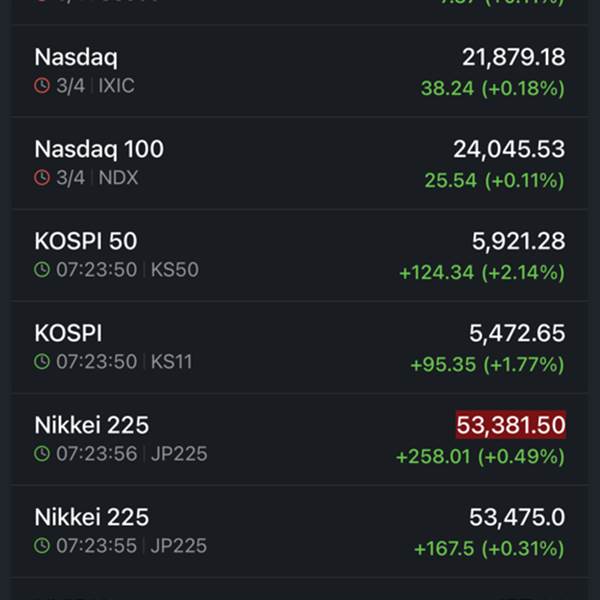Image resolution: width=600 pixels, height=600 pixels.
Task: Tap the Nasdaq 100 change 25.54 (+0.11%)
Action: (x=494, y=180)
